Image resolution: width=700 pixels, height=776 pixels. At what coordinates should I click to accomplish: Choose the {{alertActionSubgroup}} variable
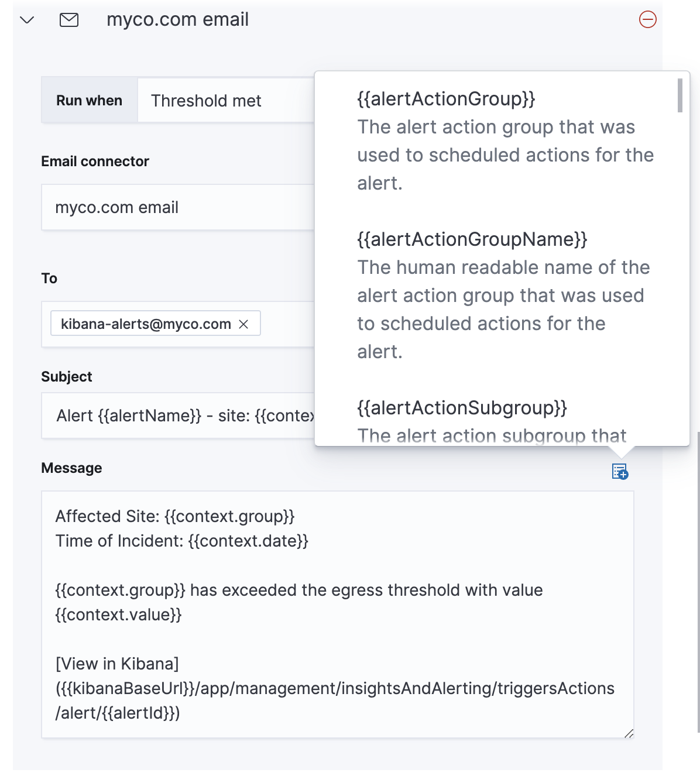tap(462, 408)
